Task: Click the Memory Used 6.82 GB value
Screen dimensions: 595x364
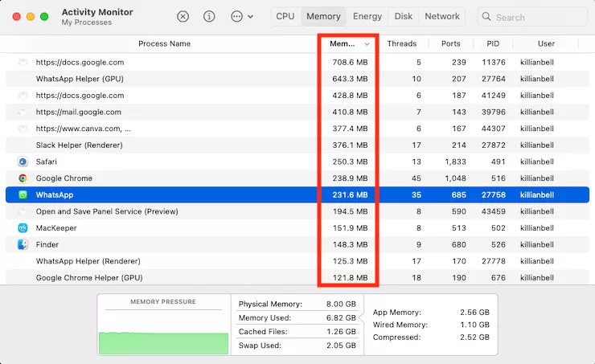Action: point(341,317)
